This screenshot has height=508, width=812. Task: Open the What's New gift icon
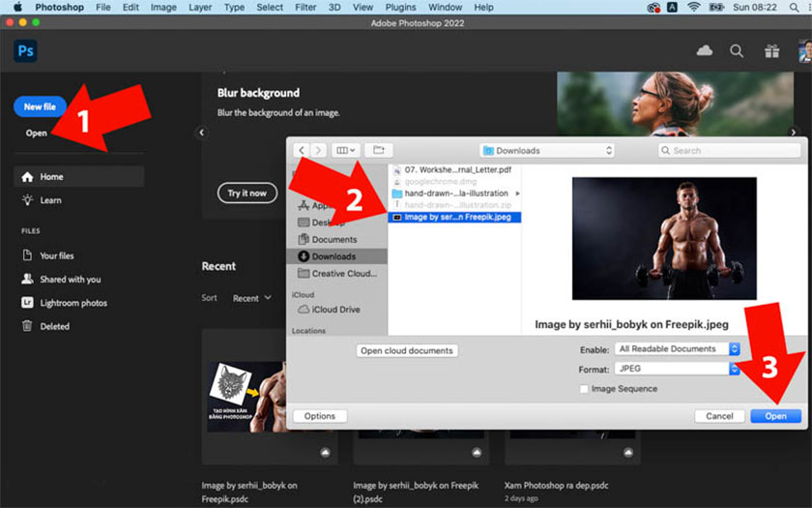pyautogui.click(x=770, y=51)
